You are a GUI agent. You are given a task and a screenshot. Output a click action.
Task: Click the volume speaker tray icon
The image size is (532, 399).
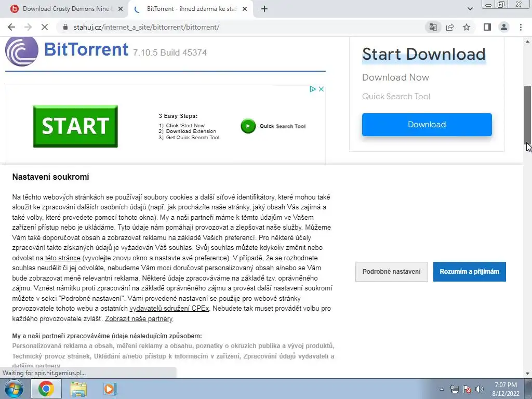(x=480, y=389)
